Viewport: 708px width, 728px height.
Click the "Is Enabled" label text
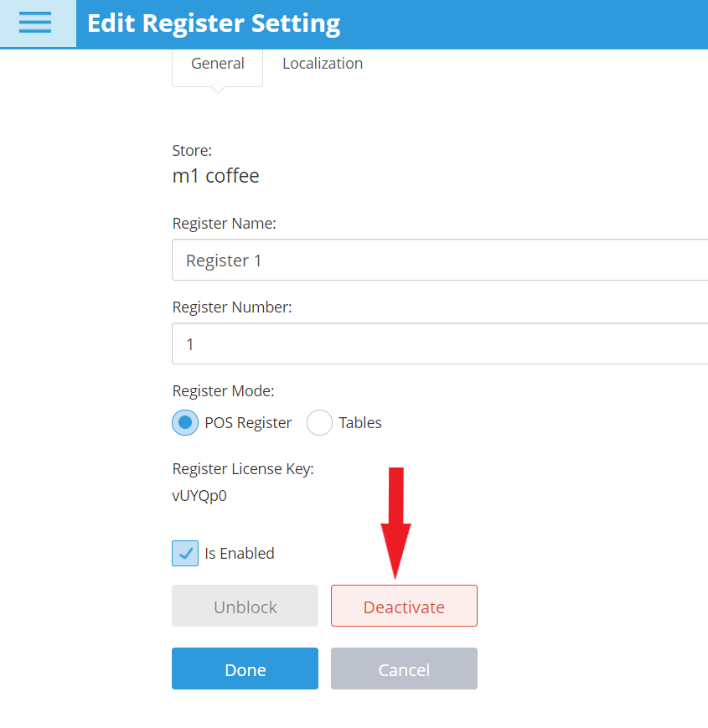(x=240, y=554)
